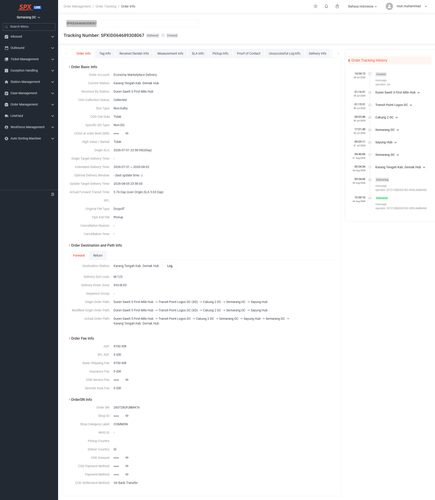Select the Forward path tab

pos(79,256)
